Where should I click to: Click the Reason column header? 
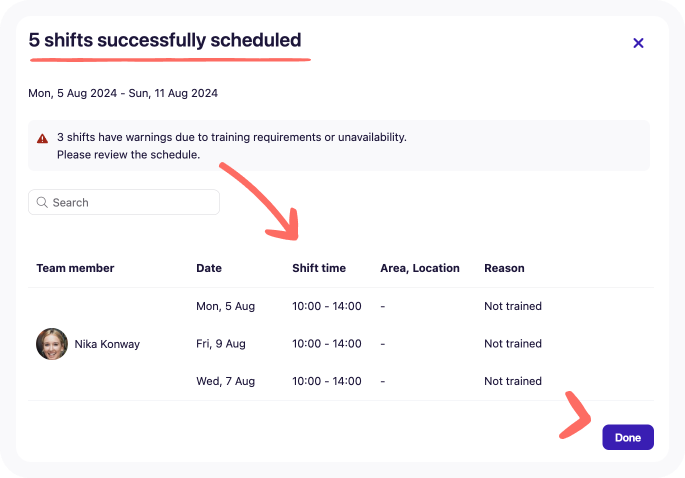click(x=504, y=268)
